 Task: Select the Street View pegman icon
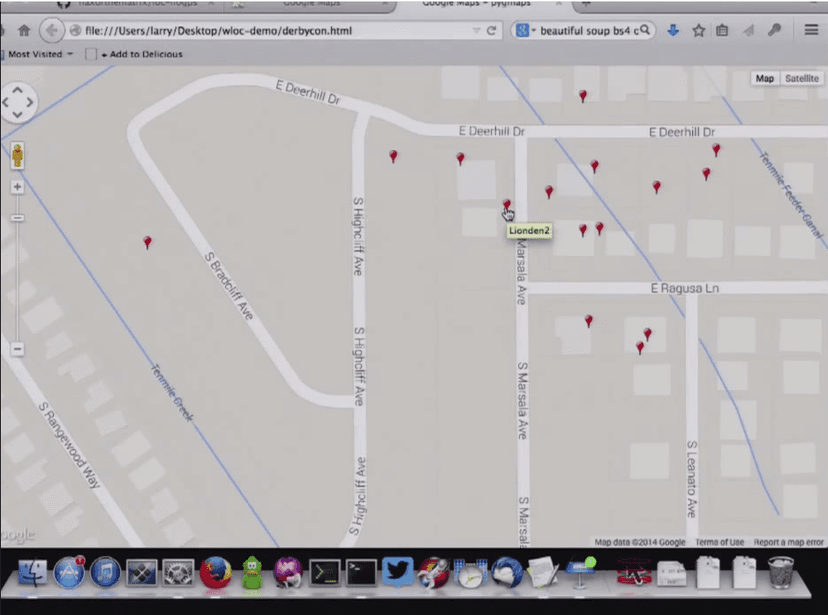coord(17,156)
